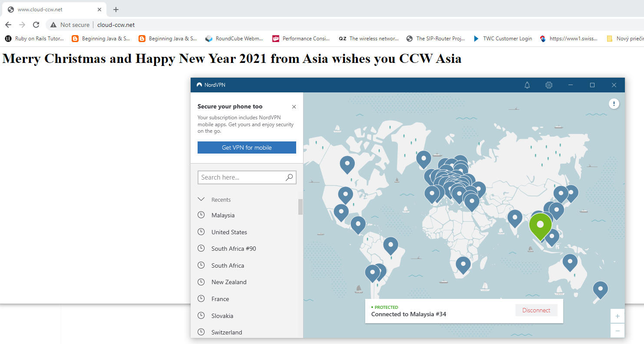Viewport: 644px width, 344px height.
Task: Collapse the Recents section
Action: click(x=201, y=200)
